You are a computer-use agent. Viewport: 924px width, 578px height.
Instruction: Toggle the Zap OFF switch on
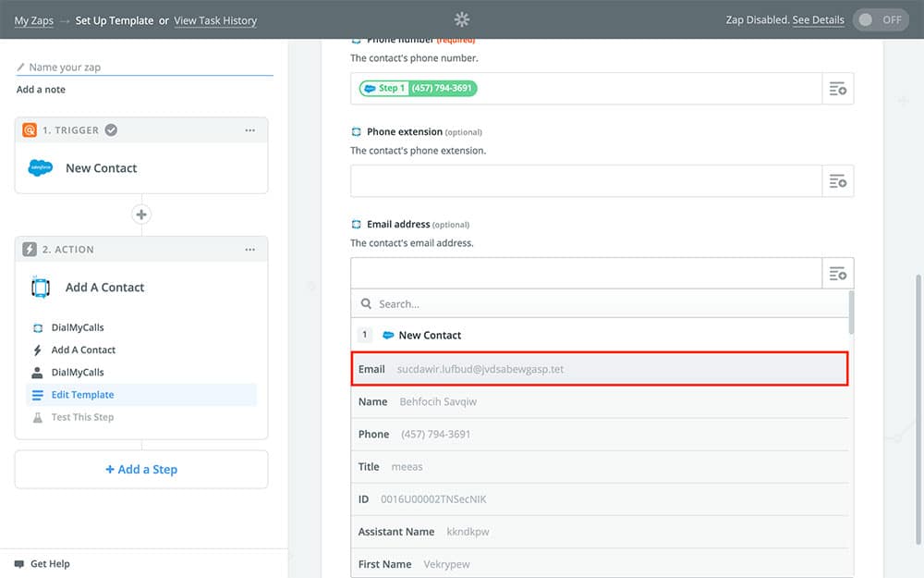(881, 19)
